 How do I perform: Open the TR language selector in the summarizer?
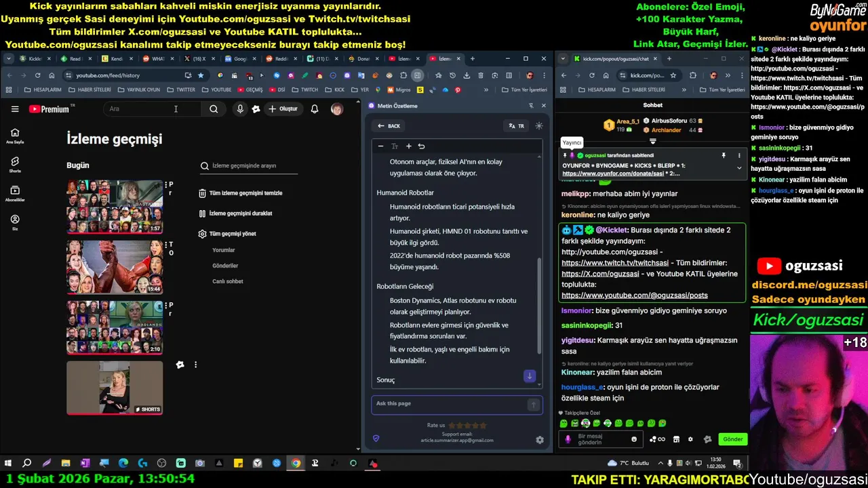tap(516, 126)
